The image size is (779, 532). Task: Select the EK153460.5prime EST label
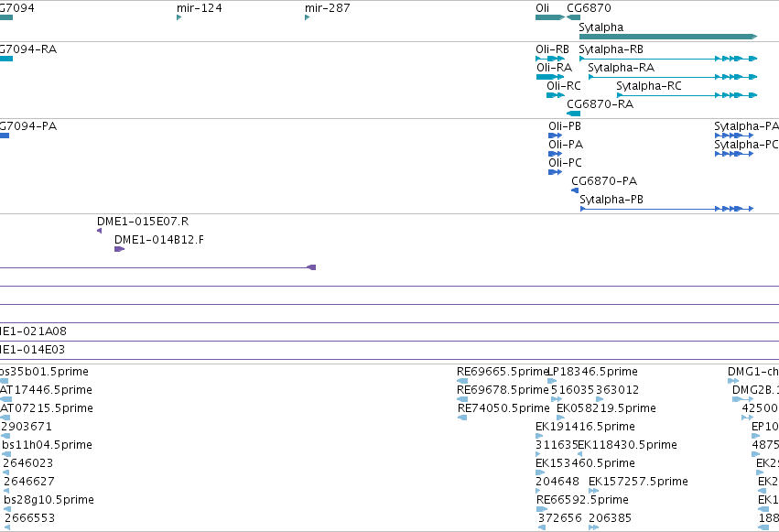[585, 463]
